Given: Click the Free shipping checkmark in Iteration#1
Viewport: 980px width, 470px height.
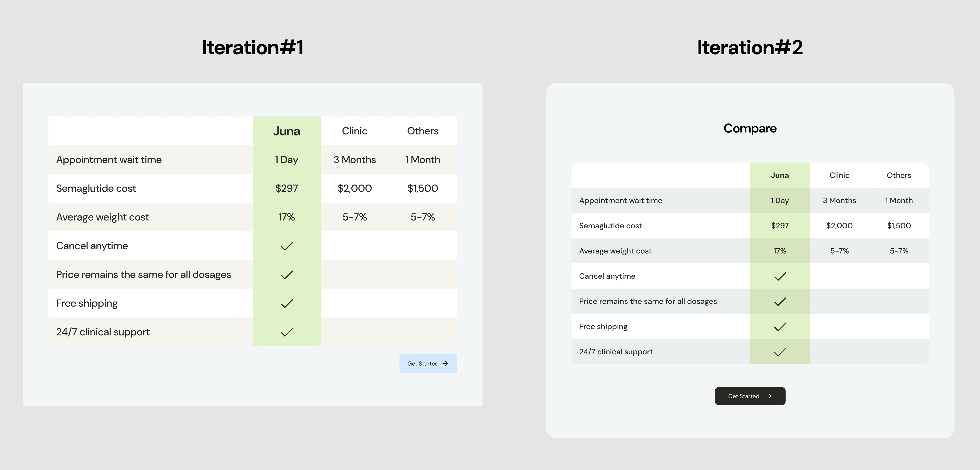Looking at the screenshot, I should [x=286, y=303].
